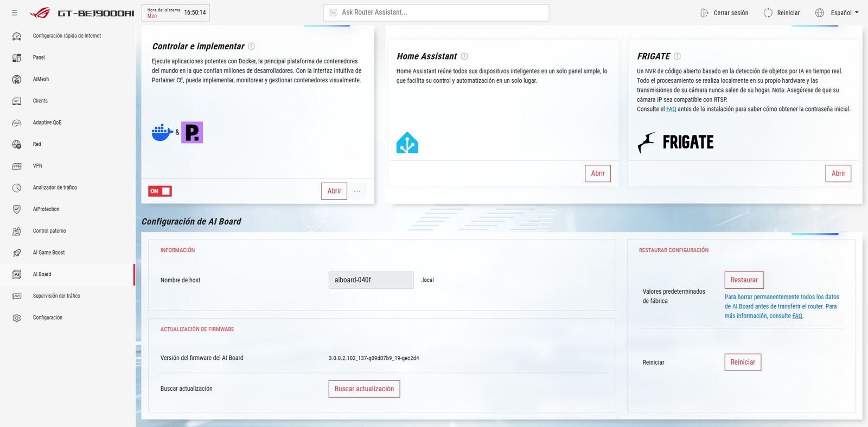The width and height of the screenshot is (868, 427).
Task: Click help icon beside Home Assistant title
Action: click(464, 56)
